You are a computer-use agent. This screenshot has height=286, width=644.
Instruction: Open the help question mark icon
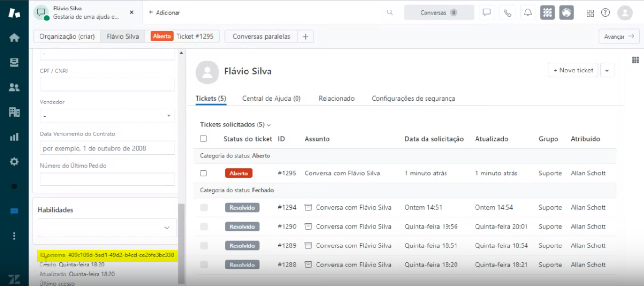point(605,13)
